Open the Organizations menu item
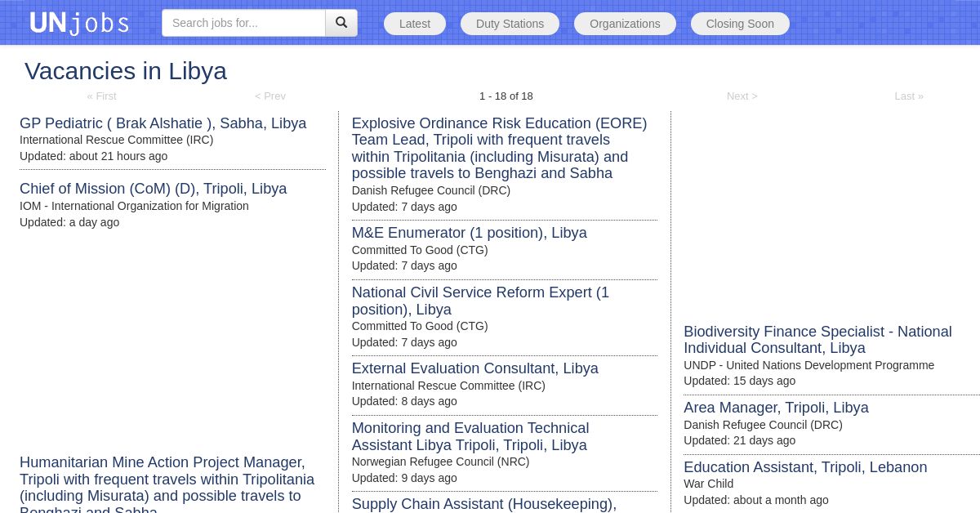The height and width of the screenshot is (513, 980). pos(625,24)
